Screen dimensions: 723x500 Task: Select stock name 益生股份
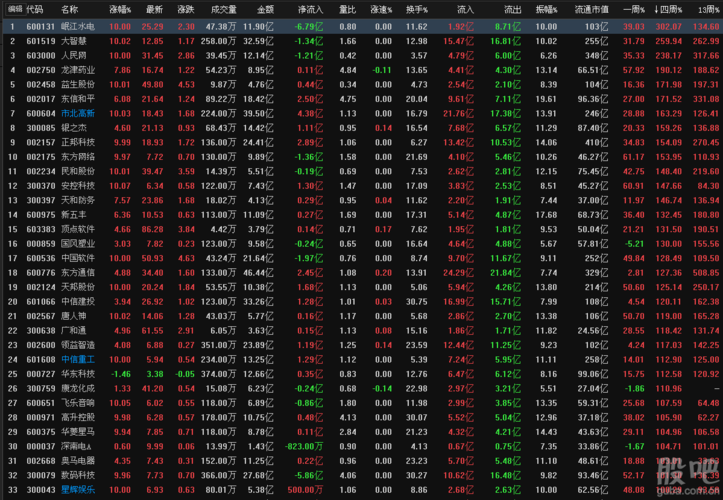click(78, 85)
